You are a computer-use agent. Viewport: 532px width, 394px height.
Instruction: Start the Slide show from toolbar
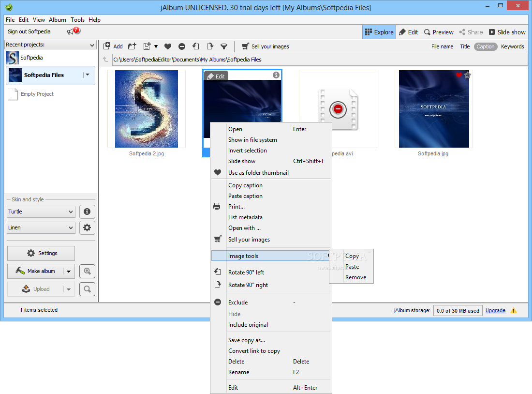point(507,32)
